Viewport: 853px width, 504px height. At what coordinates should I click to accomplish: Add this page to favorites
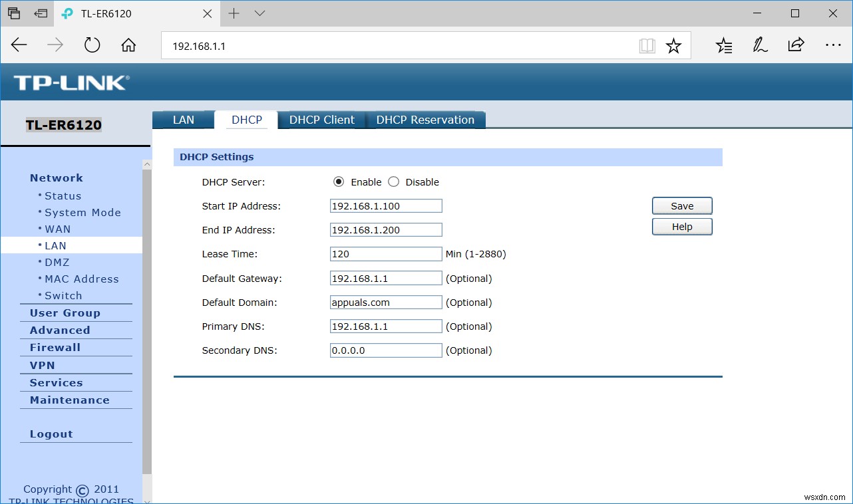[674, 46]
